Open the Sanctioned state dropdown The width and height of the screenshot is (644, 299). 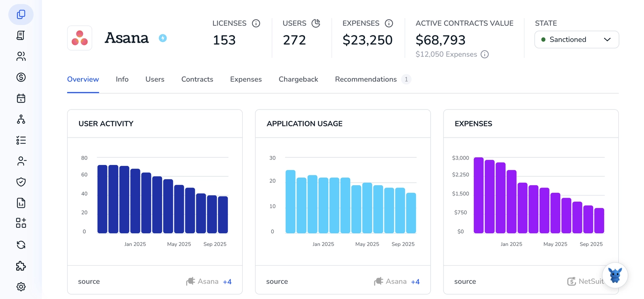576,39
